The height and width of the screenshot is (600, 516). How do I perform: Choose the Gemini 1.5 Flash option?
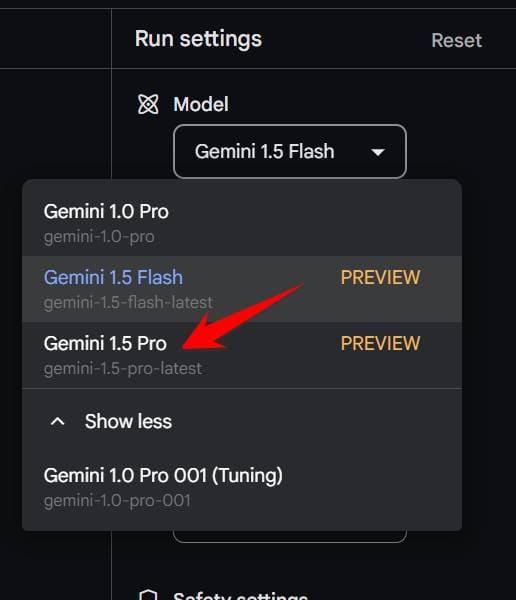242,289
